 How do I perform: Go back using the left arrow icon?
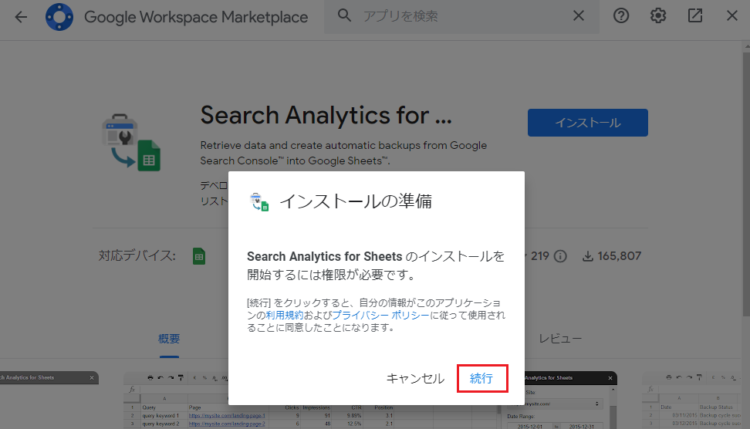[21, 17]
